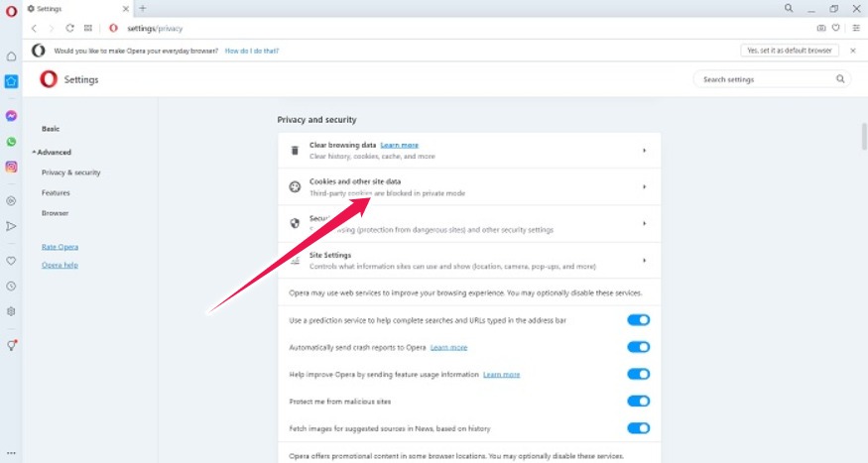The width and height of the screenshot is (868, 463).
Task: Click the Search settings field
Action: point(766,79)
